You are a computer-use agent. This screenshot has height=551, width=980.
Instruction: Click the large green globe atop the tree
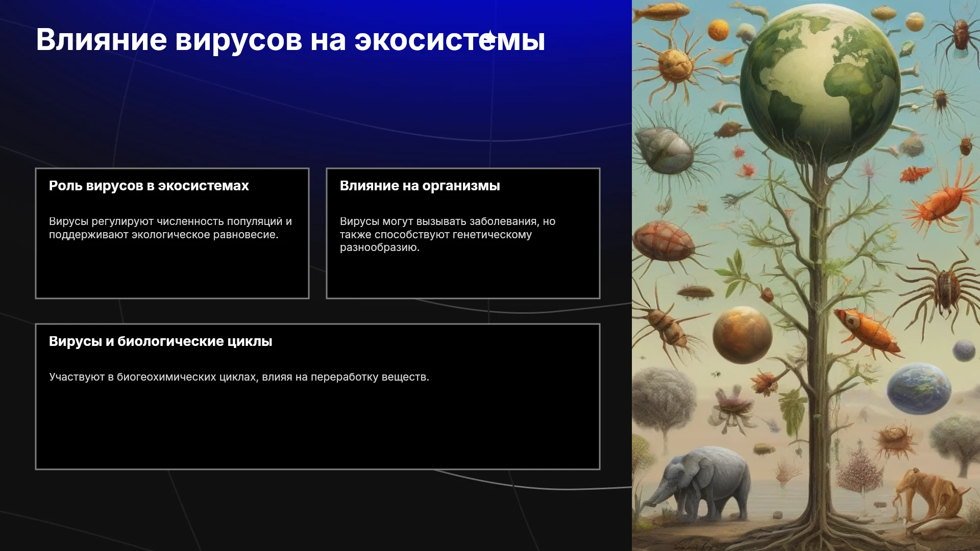(820, 84)
